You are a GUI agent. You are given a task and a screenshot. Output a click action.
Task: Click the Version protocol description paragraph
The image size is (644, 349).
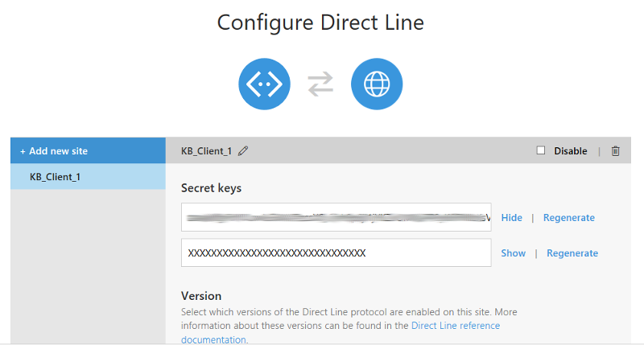[349, 326]
